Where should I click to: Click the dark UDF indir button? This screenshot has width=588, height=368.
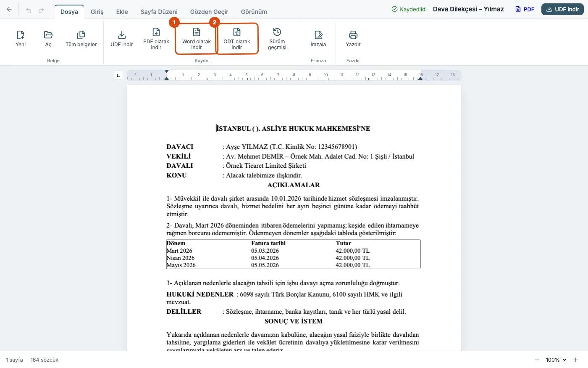click(x=562, y=9)
